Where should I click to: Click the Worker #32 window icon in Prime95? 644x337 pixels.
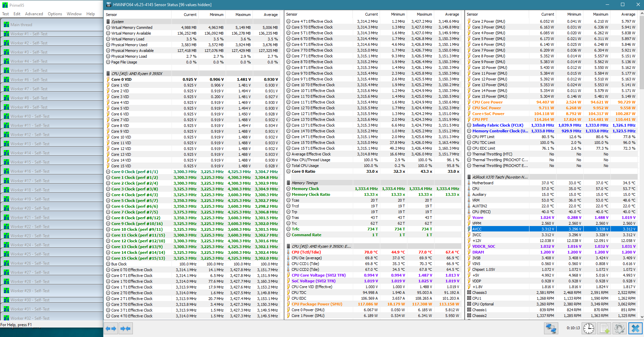6,318
